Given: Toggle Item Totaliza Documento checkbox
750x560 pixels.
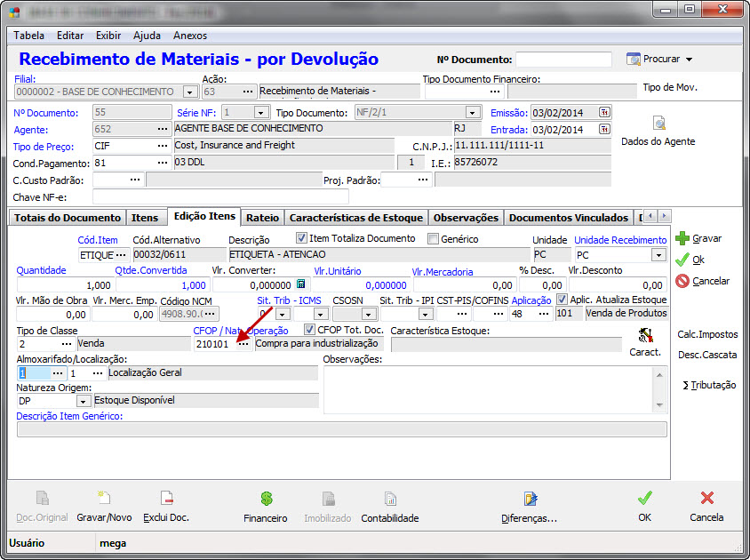Looking at the screenshot, I should (x=302, y=238).
